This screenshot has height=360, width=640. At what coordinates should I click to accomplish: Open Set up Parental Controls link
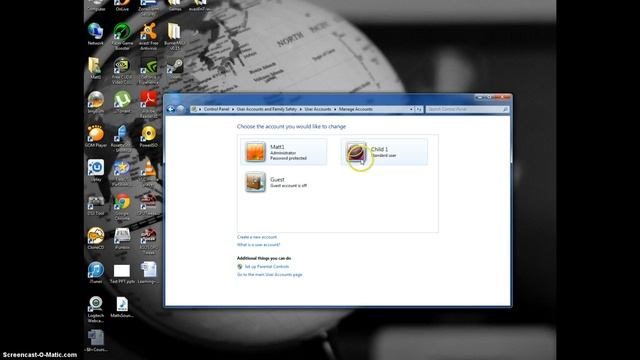tap(267, 267)
